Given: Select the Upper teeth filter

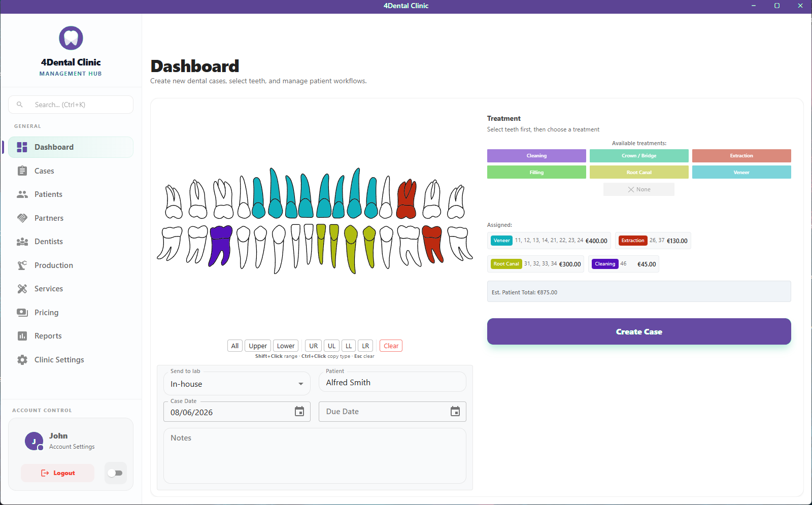Looking at the screenshot, I should [258, 346].
